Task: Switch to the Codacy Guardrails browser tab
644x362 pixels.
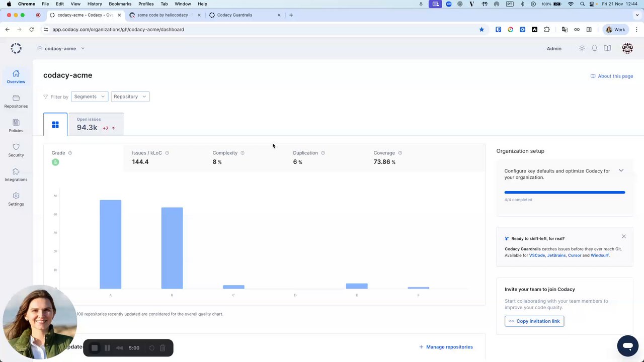Action: (244, 15)
